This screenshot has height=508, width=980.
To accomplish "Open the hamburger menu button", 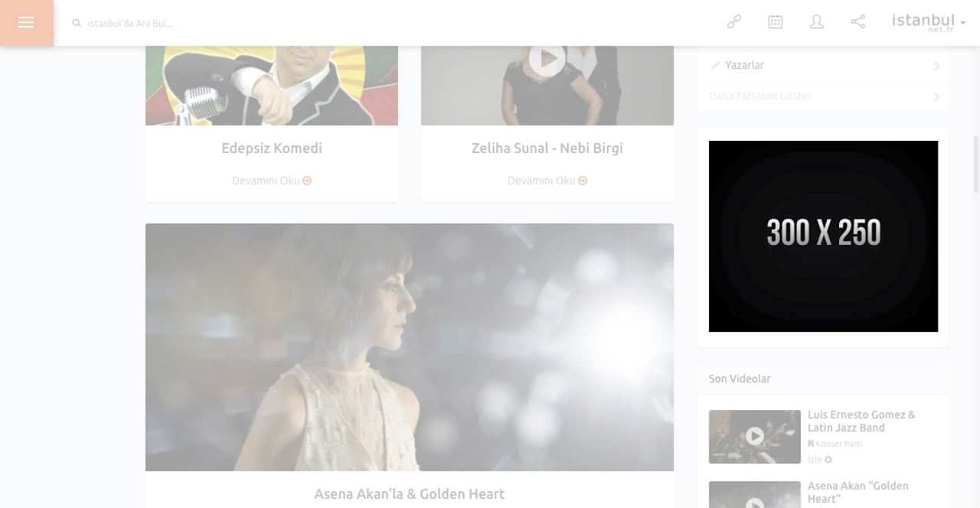I will pyautogui.click(x=26, y=23).
